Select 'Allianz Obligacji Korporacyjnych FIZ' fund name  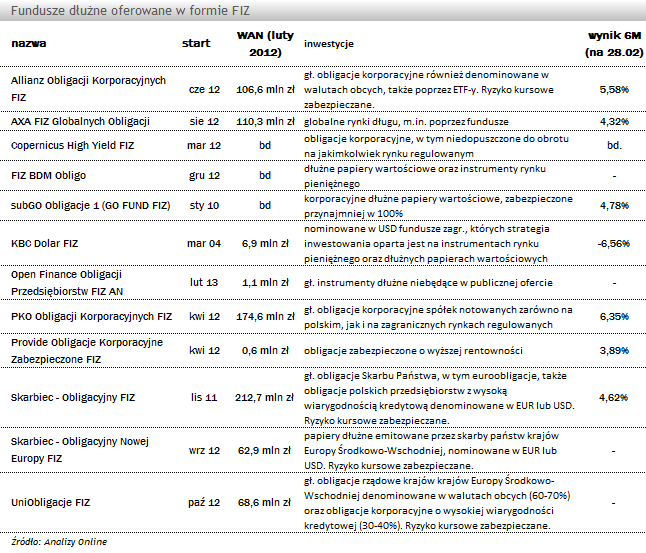click(x=88, y=89)
